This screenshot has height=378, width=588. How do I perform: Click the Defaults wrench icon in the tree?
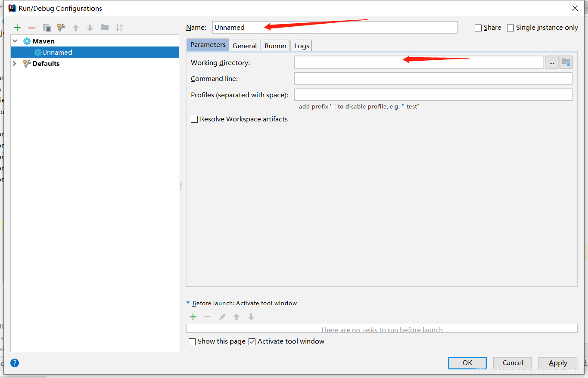27,63
